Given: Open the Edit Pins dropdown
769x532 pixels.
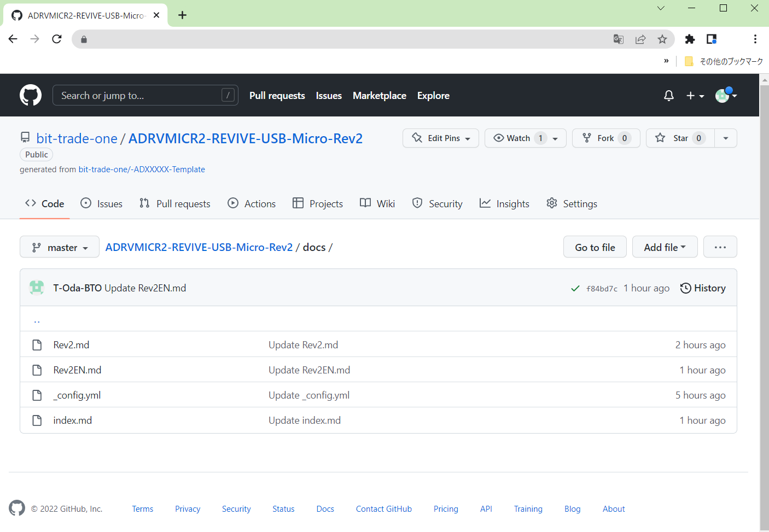Looking at the screenshot, I should coord(441,138).
